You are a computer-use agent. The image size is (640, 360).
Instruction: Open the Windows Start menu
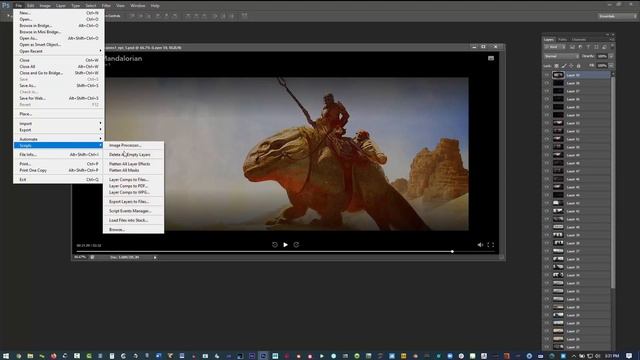[x=5, y=356]
